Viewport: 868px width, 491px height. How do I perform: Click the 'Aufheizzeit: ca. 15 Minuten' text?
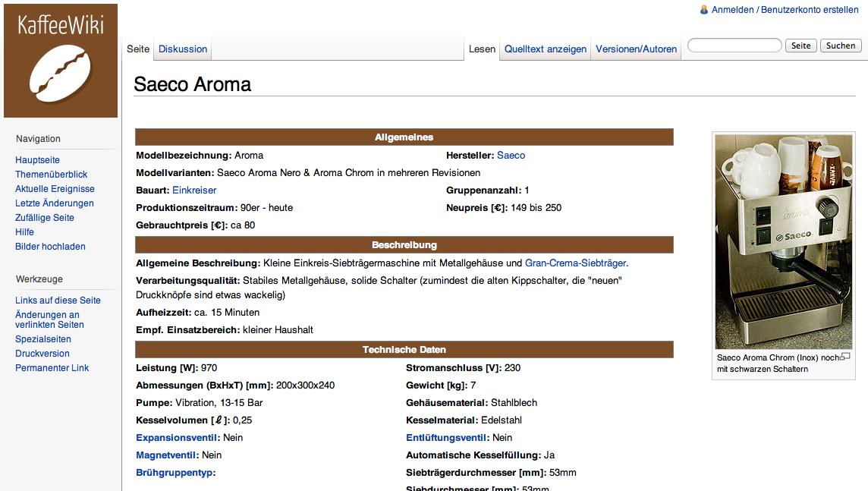[197, 313]
